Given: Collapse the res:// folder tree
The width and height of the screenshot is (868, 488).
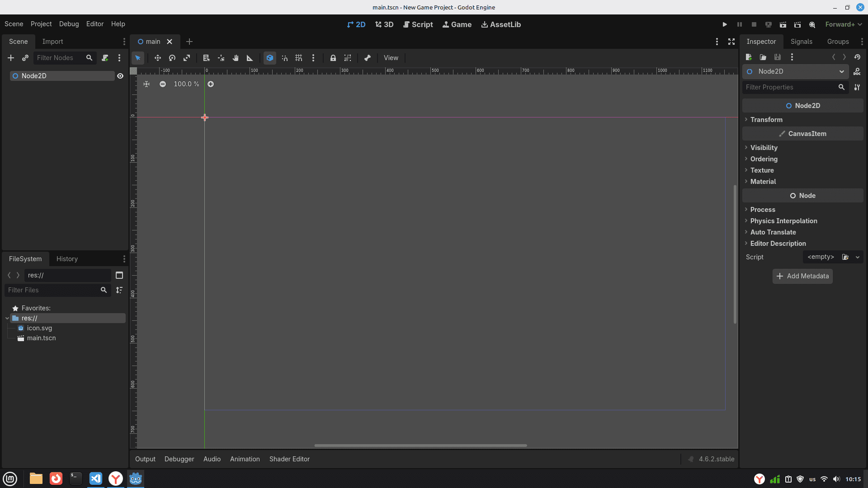Looking at the screenshot, I should pos(7,318).
